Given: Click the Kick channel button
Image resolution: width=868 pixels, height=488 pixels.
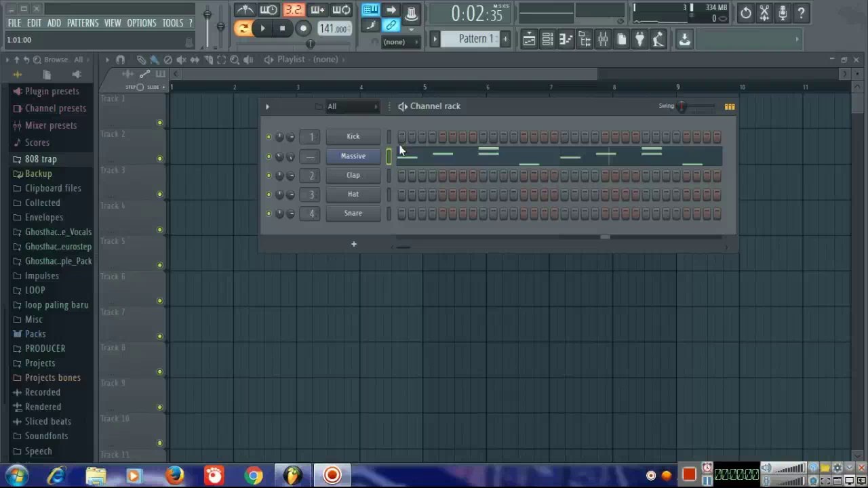Looking at the screenshot, I should pyautogui.click(x=353, y=137).
